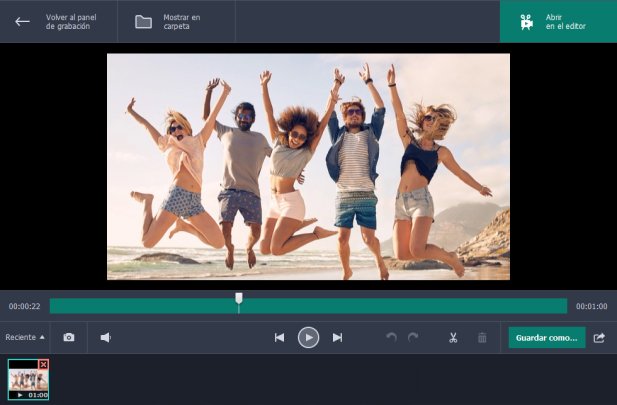Screen dimensions: 617x405
Task: Click the video preview image
Action: (x=308, y=166)
